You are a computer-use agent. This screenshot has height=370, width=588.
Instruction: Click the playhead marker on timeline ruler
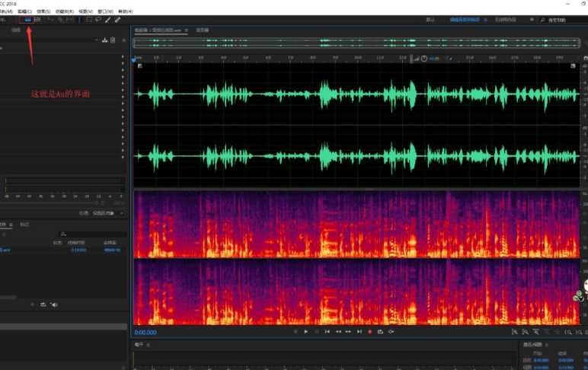[134, 59]
